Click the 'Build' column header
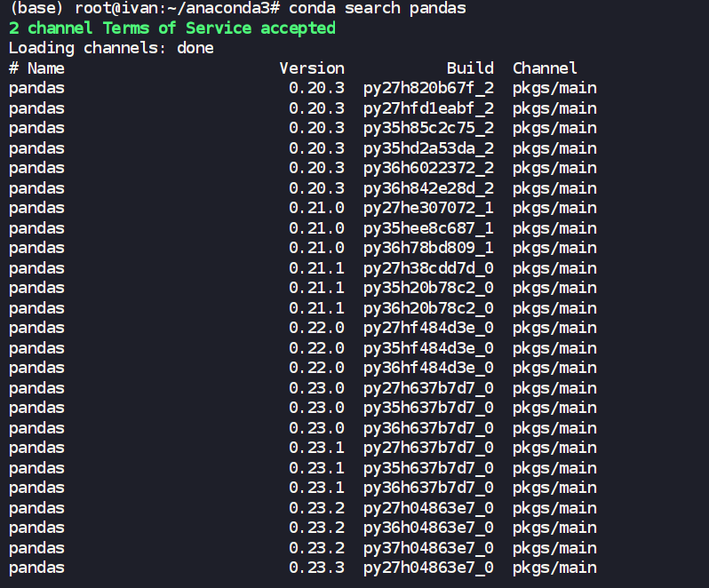Image resolution: width=709 pixels, height=588 pixels. point(470,68)
